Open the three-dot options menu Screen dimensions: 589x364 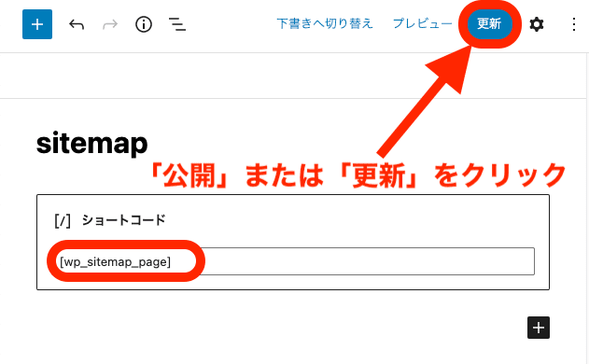pos(574,25)
